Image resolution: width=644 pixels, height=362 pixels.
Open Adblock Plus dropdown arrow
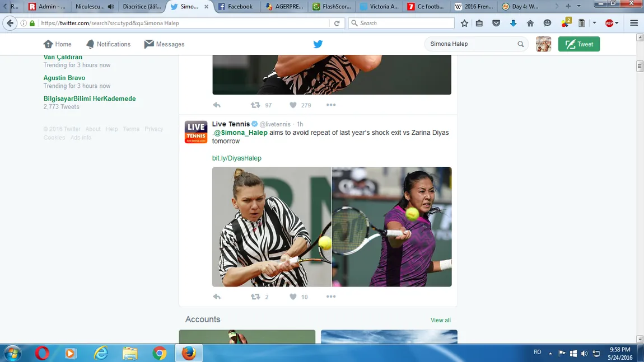(617, 23)
